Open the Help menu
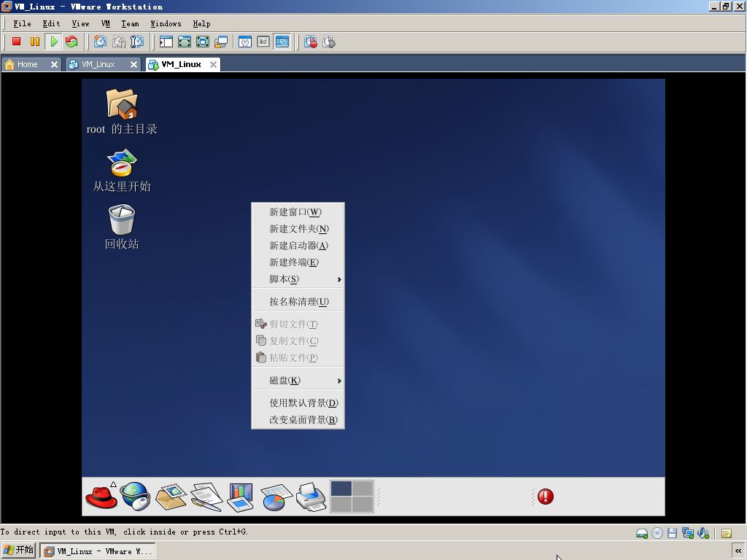 201,23
